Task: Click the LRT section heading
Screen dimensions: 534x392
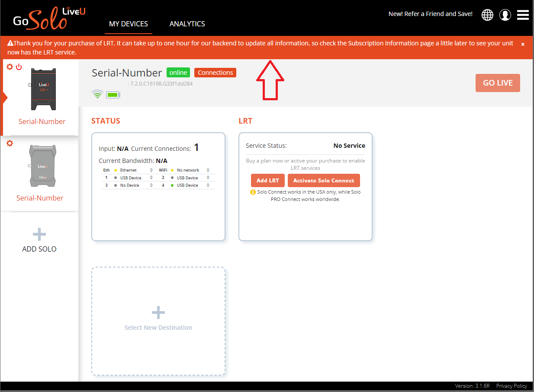Action: 245,121
